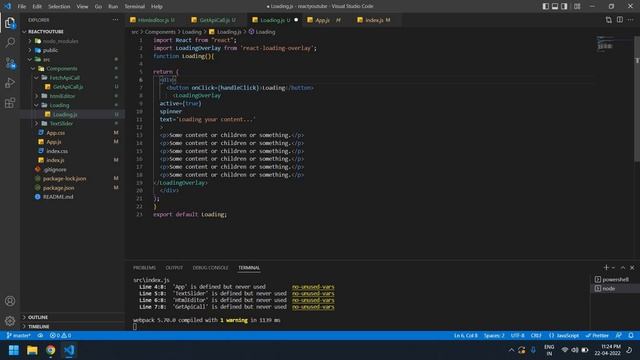Click the first no-unused-vars link in terminal
Viewport: 640px width, 360px height.
pyautogui.click(x=313, y=287)
